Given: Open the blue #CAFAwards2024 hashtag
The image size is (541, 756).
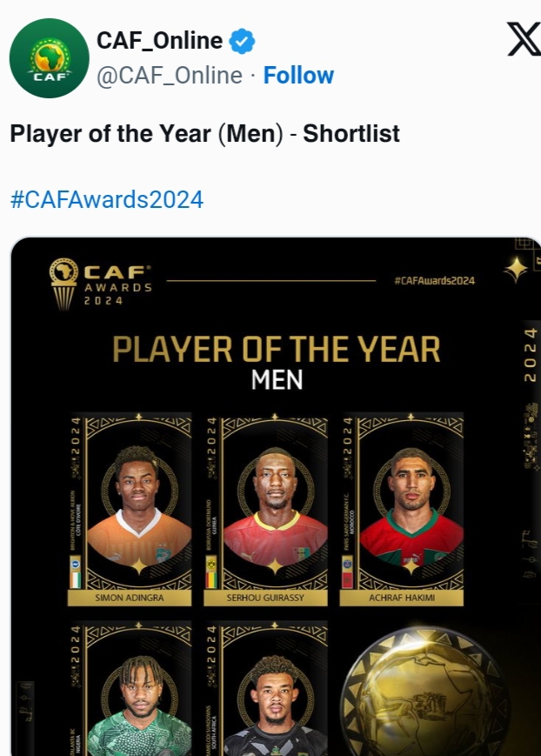Looking at the screenshot, I should click(x=106, y=200).
